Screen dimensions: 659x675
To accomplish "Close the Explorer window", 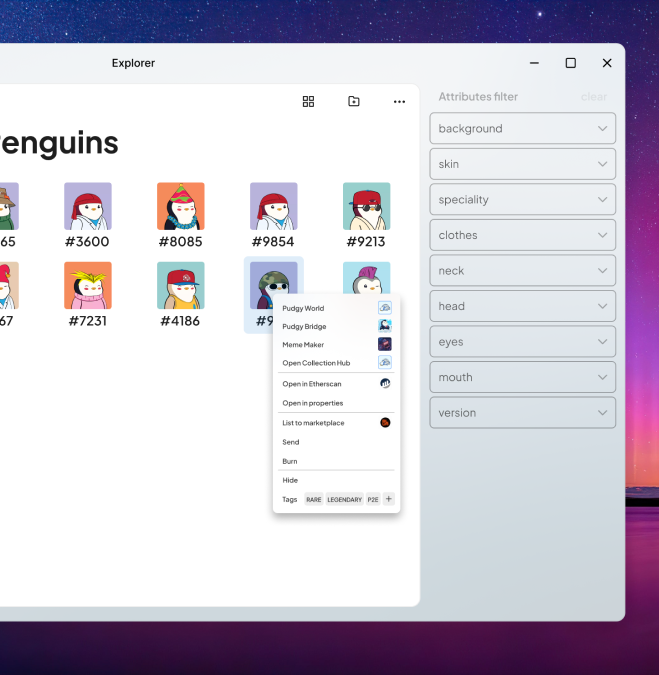I will tap(607, 63).
